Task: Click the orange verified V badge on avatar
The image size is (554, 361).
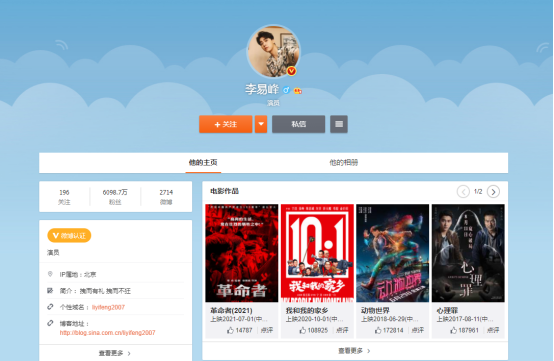Action: coord(291,71)
